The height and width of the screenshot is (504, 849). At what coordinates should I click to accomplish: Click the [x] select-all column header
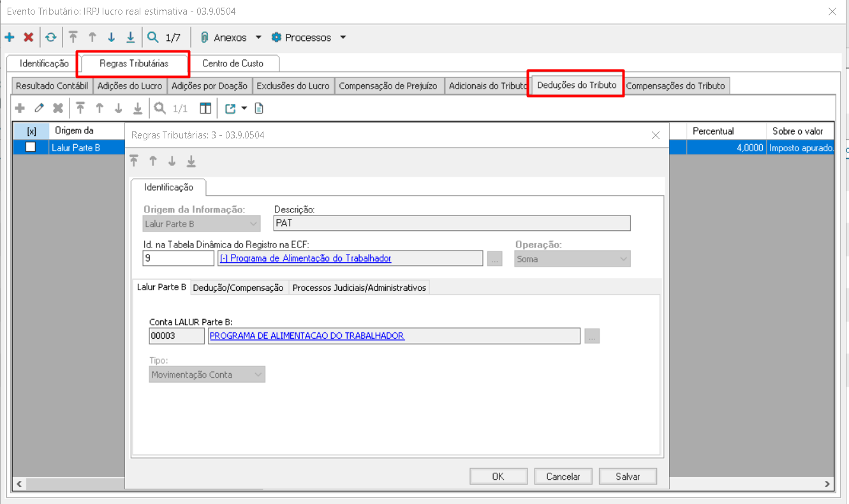tap(31, 131)
